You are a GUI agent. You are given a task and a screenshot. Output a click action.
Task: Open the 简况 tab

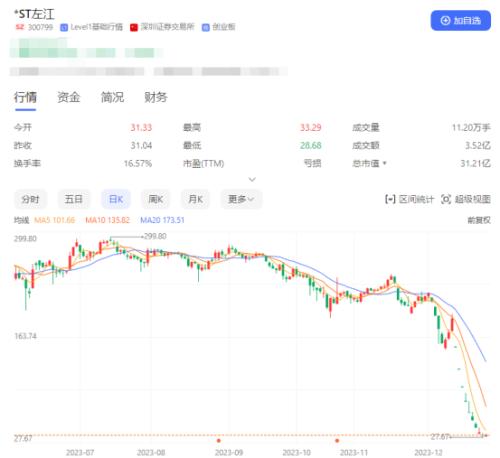tap(112, 97)
